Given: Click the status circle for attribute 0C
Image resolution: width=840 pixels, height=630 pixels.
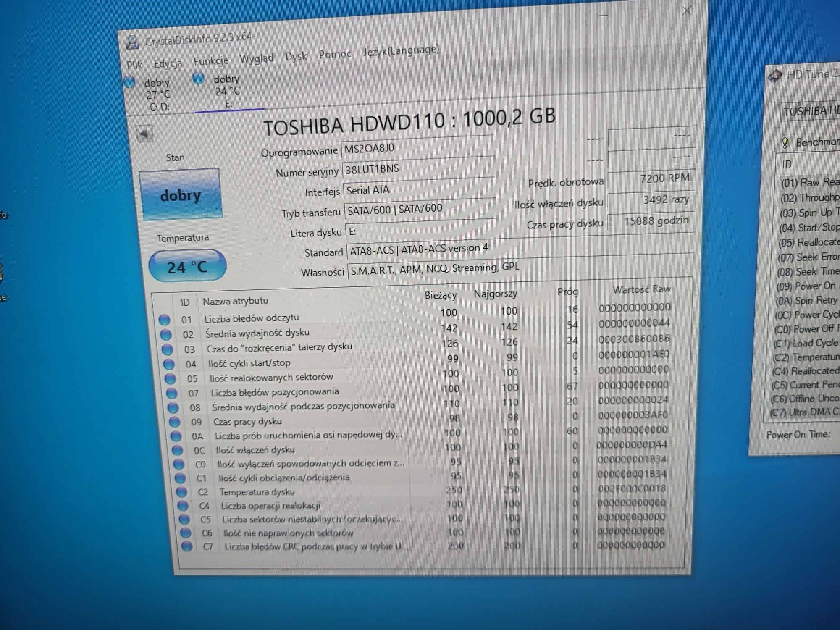Looking at the screenshot, I should click(x=177, y=451).
